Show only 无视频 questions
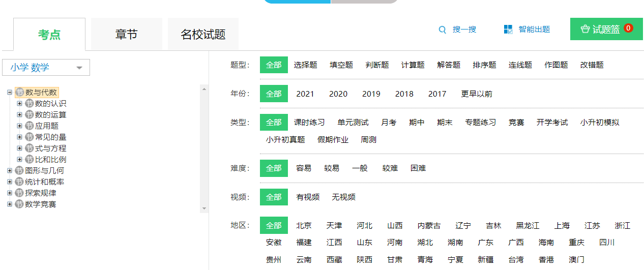 343,197
